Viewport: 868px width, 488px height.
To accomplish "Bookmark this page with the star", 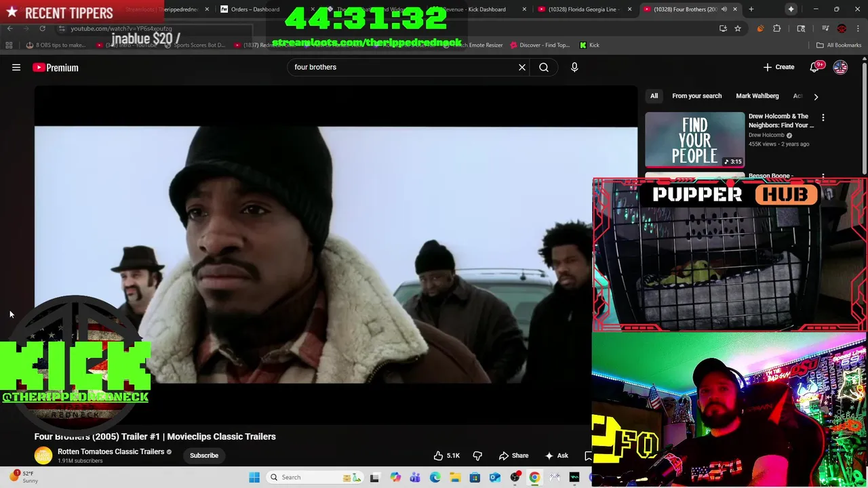I will [x=738, y=28].
